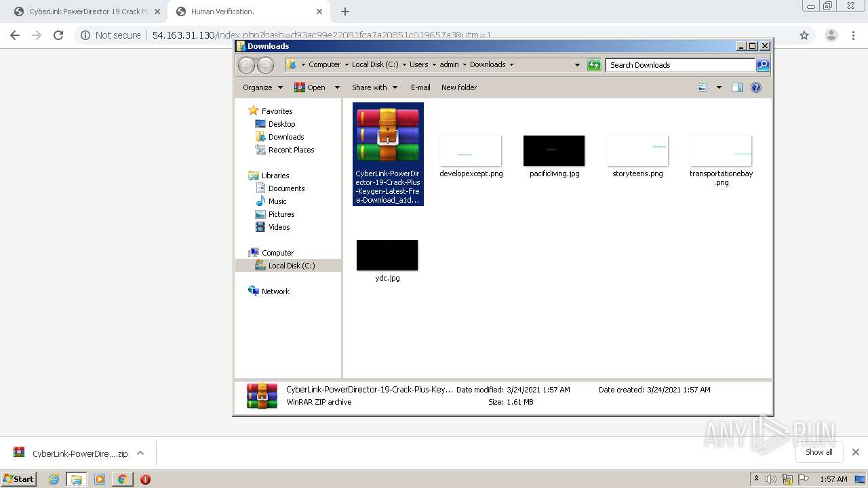Click Windows Explorer taskbar icon
Image resolution: width=868 pixels, height=488 pixels.
77,479
